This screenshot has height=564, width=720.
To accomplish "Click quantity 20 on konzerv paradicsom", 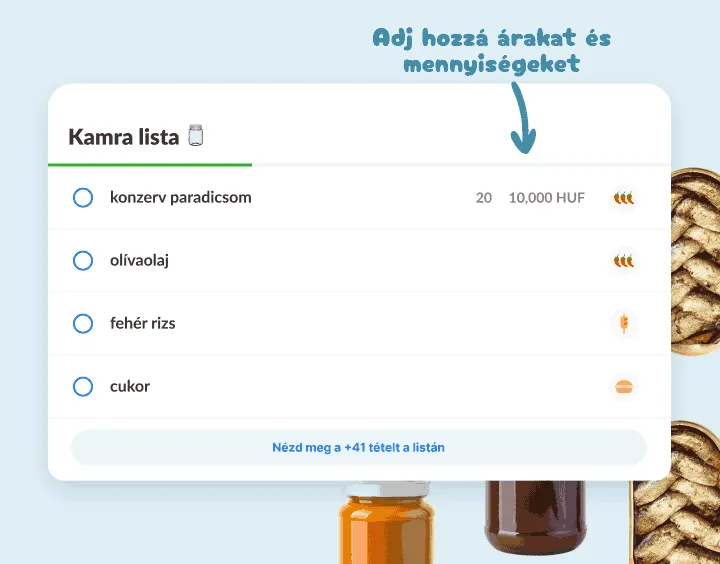I will coord(484,198).
